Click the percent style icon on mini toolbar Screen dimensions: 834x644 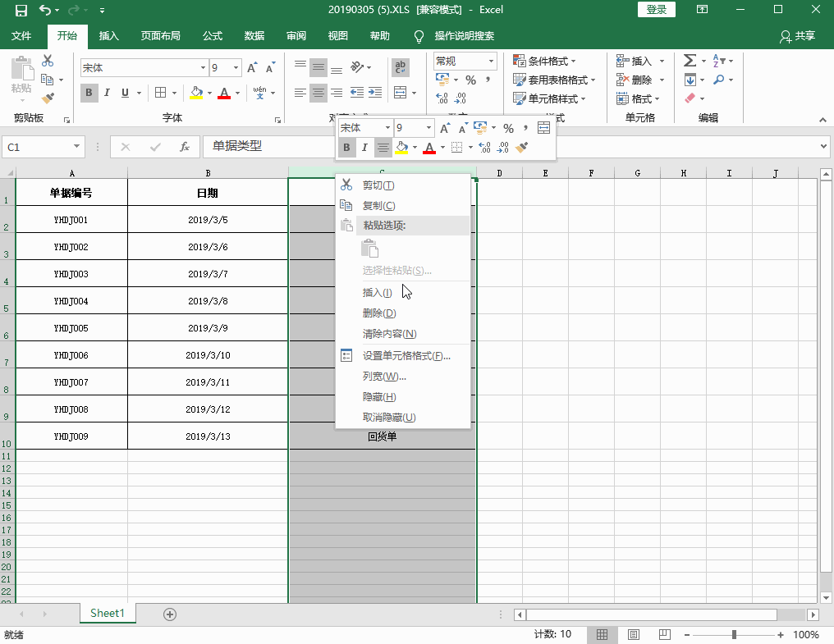pyautogui.click(x=509, y=128)
